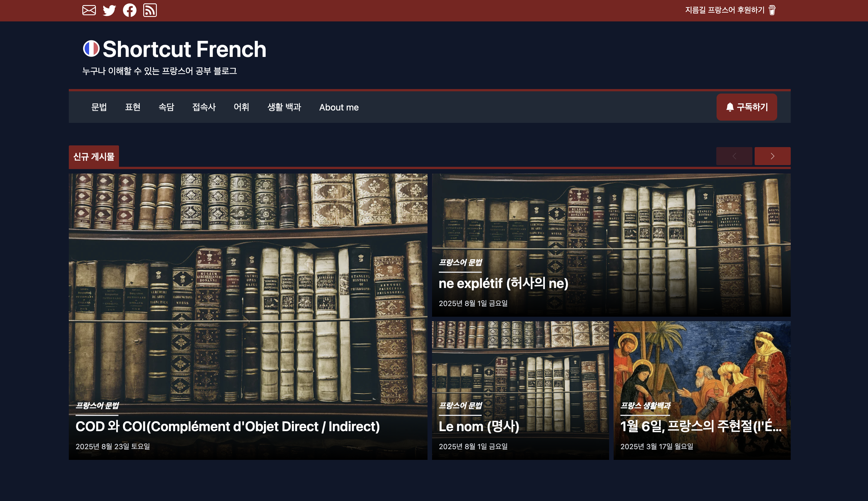Image resolution: width=868 pixels, height=501 pixels.
Task: Click the bell 구독하기 subscribe button
Action: coord(746,107)
